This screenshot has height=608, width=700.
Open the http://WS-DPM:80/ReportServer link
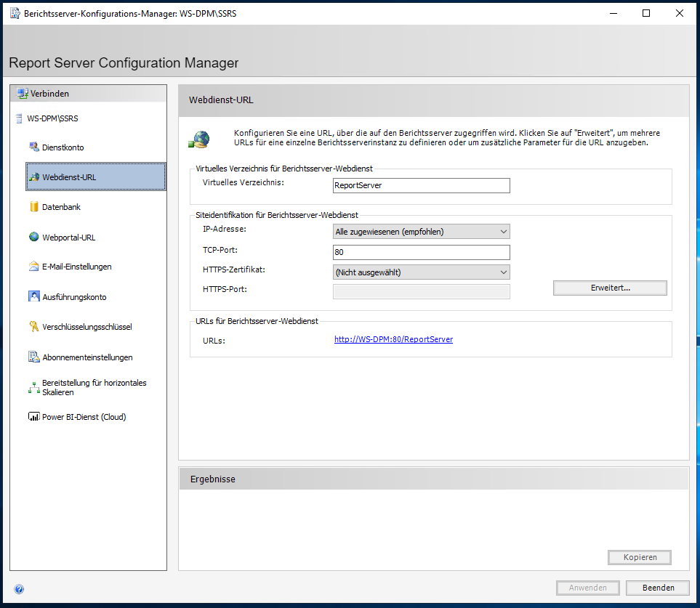393,339
